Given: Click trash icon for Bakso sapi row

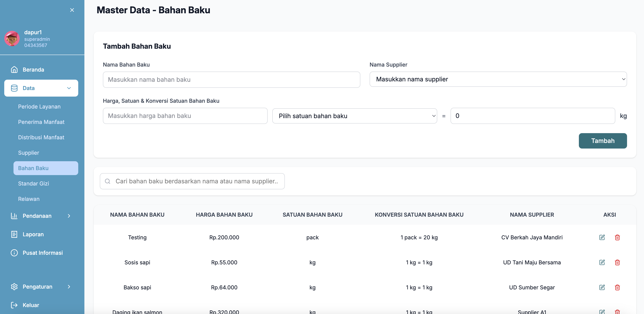Looking at the screenshot, I should (617, 287).
